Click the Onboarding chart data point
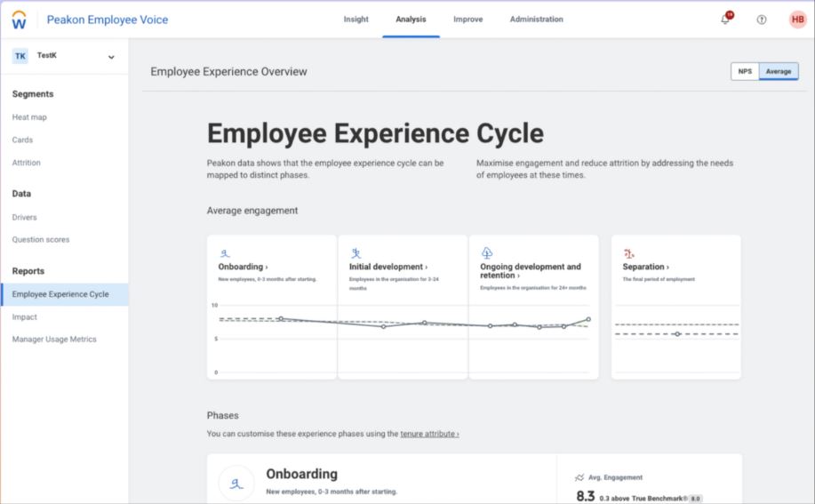The image size is (815, 504). (281, 318)
